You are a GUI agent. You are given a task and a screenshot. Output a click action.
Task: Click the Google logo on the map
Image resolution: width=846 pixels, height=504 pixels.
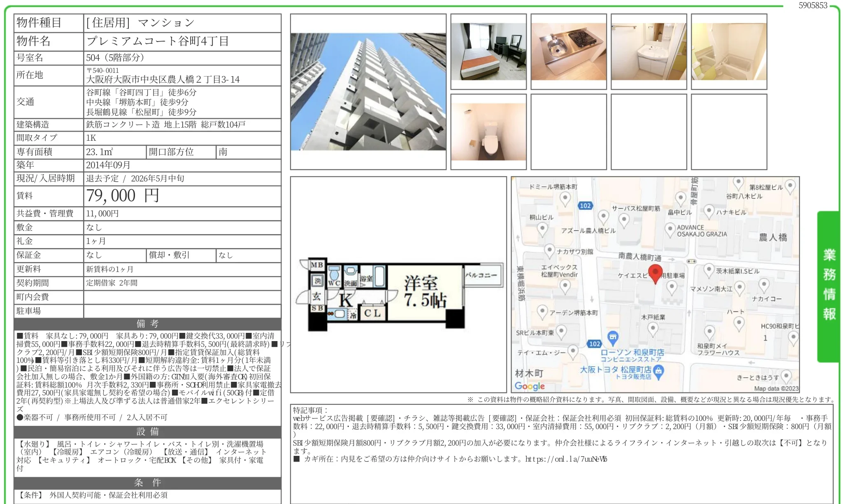tap(530, 386)
